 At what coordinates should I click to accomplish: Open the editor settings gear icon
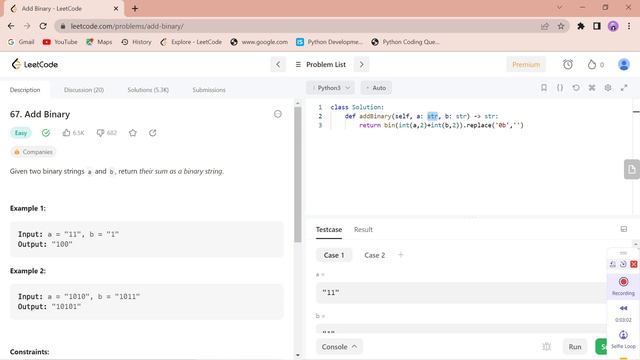[x=608, y=88]
